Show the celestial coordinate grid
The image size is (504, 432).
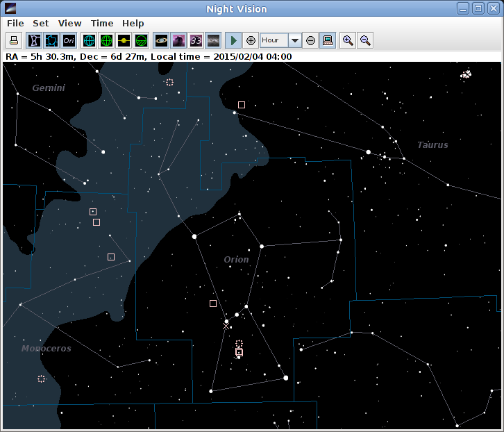pyautogui.click(x=89, y=40)
